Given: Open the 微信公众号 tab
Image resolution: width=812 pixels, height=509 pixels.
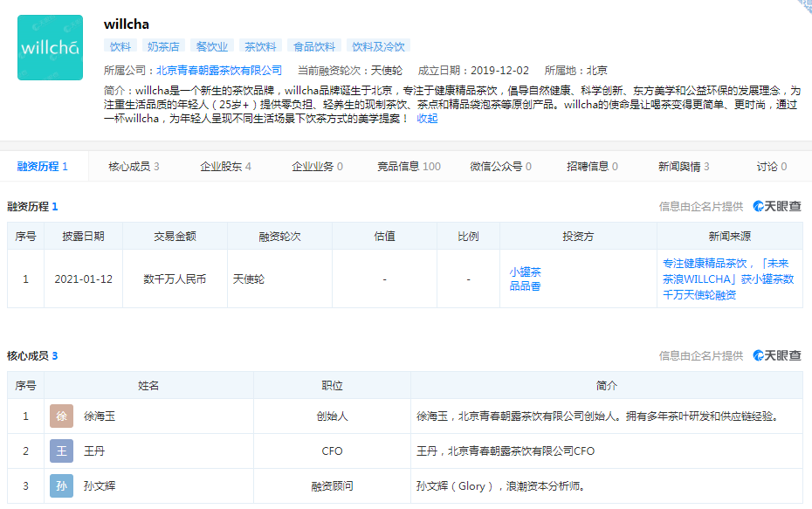Looking at the screenshot, I should 500,166.
